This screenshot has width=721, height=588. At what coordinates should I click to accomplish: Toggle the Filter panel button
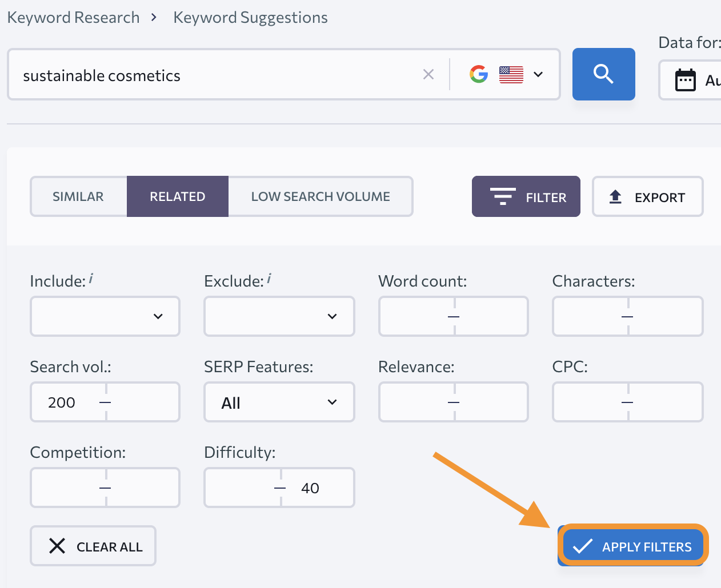click(x=526, y=197)
